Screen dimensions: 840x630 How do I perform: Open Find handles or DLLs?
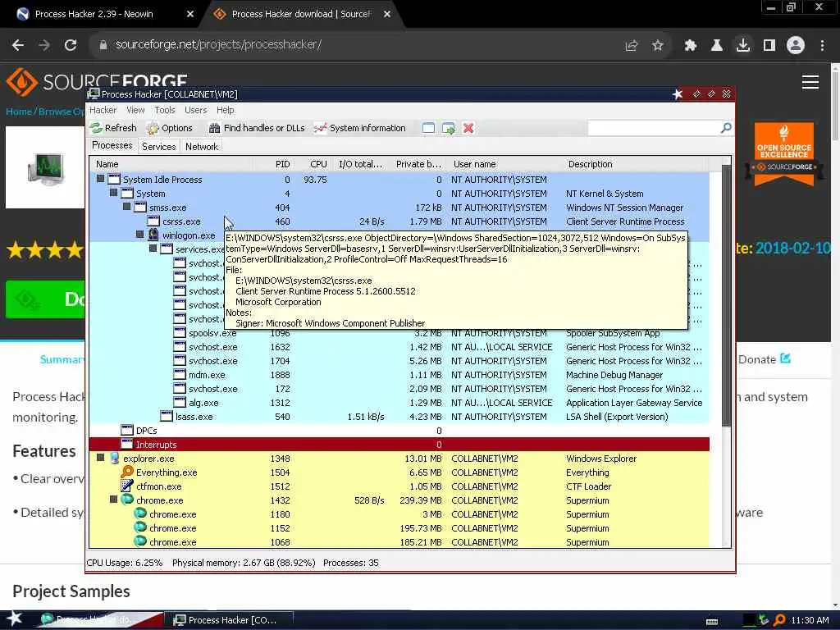coord(257,128)
